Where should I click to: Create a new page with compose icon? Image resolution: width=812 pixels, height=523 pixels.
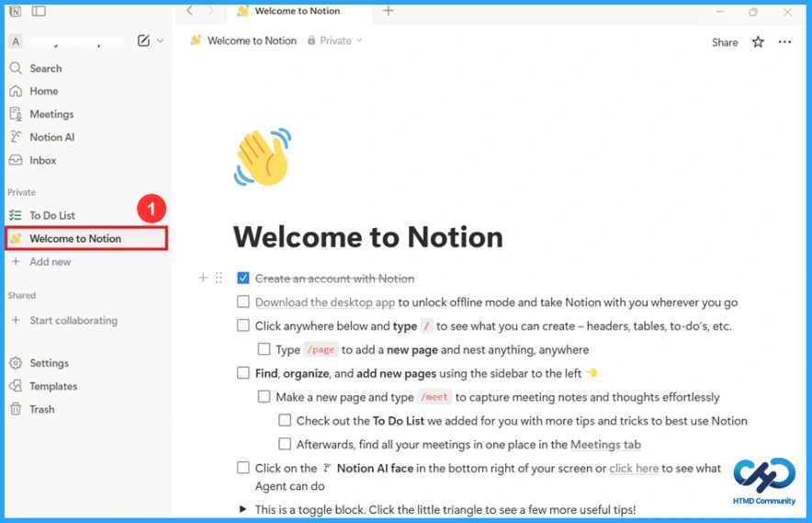pos(143,40)
